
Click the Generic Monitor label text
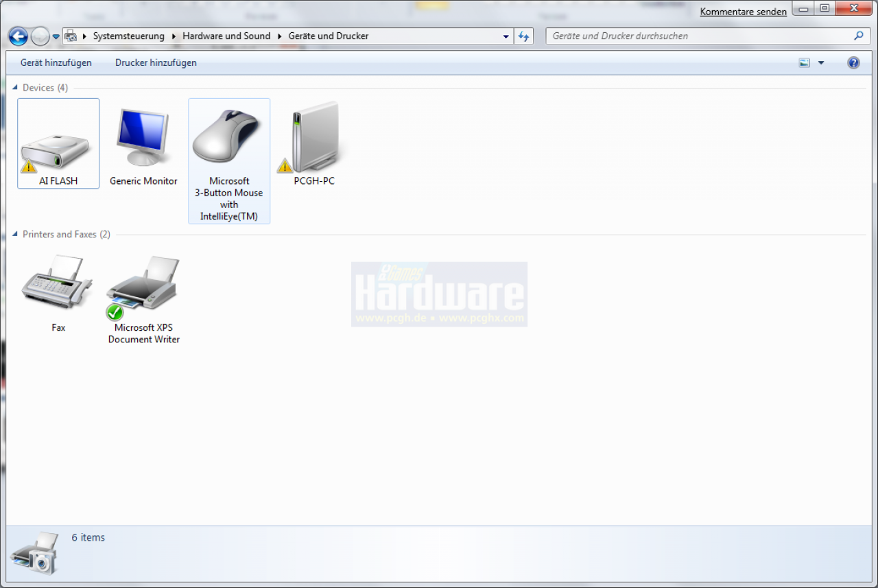point(143,181)
